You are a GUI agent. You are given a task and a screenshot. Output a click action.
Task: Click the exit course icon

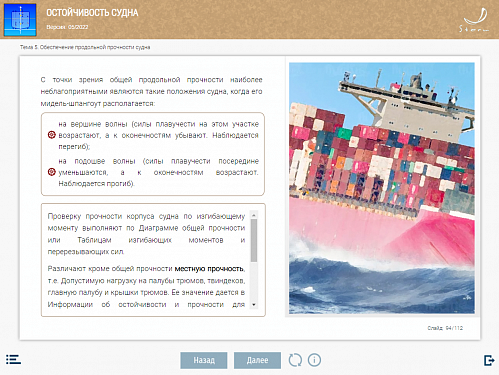pyautogui.click(x=489, y=360)
